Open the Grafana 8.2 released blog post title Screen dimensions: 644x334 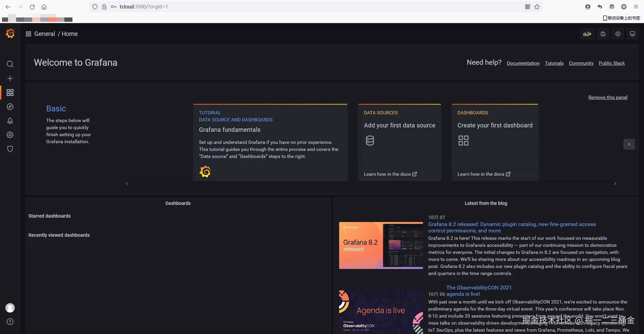(x=512, y=227)
